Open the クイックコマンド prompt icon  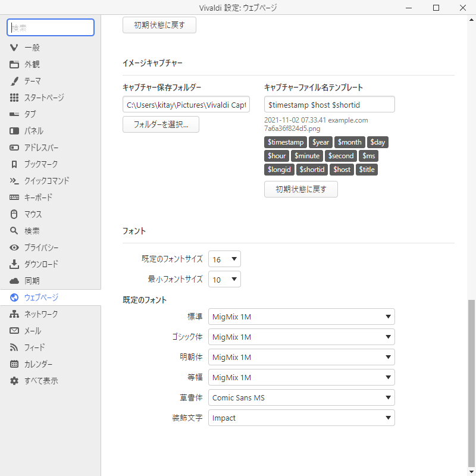[14, 181]
